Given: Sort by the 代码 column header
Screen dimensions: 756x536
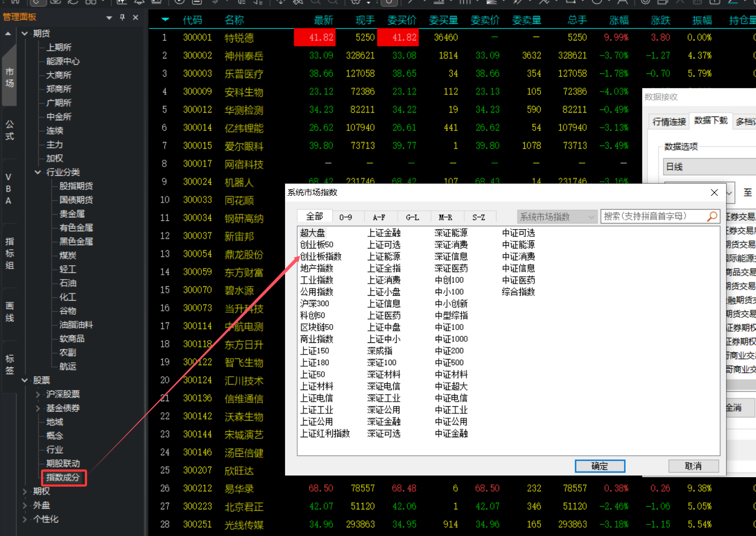Looking at the screenshot, I should 192,20.
